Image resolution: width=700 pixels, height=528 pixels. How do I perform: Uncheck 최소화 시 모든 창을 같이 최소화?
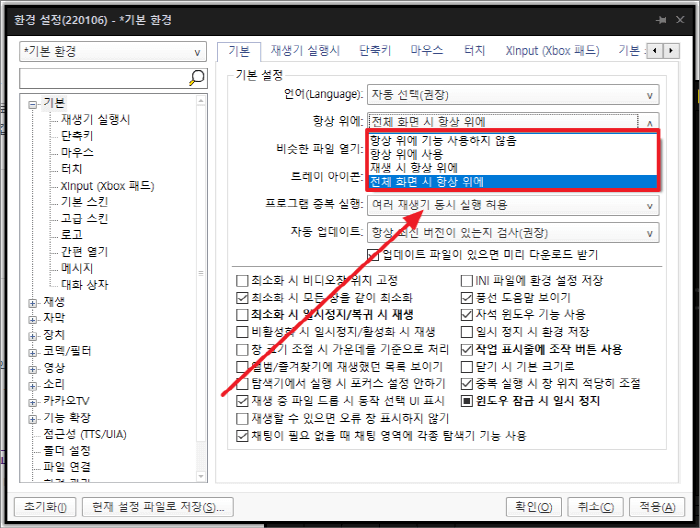pyautogui.click(x=242, y=298)
